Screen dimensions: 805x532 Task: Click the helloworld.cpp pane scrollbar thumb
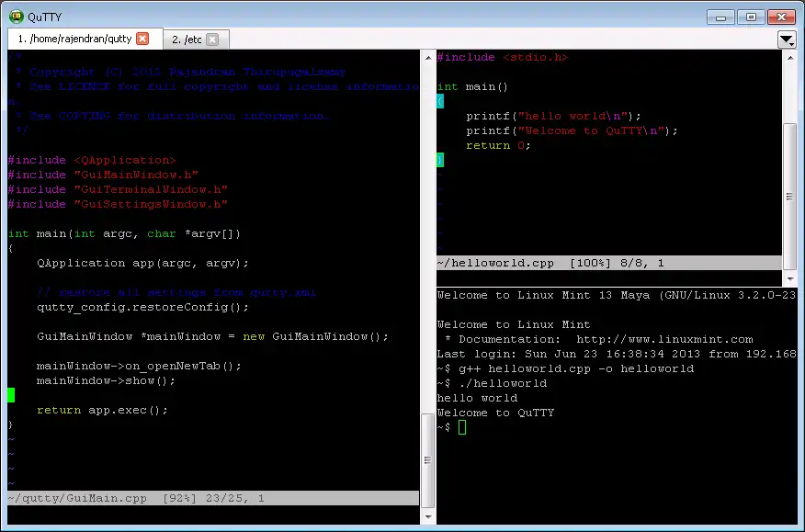tap(789, 196)
